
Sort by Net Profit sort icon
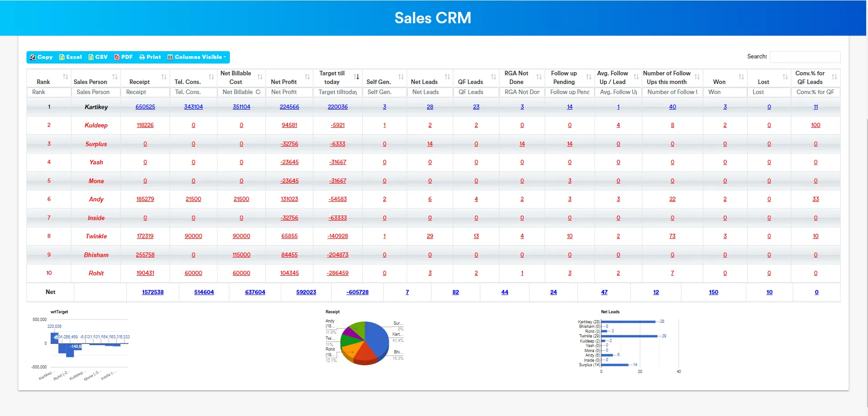point(307,77)
